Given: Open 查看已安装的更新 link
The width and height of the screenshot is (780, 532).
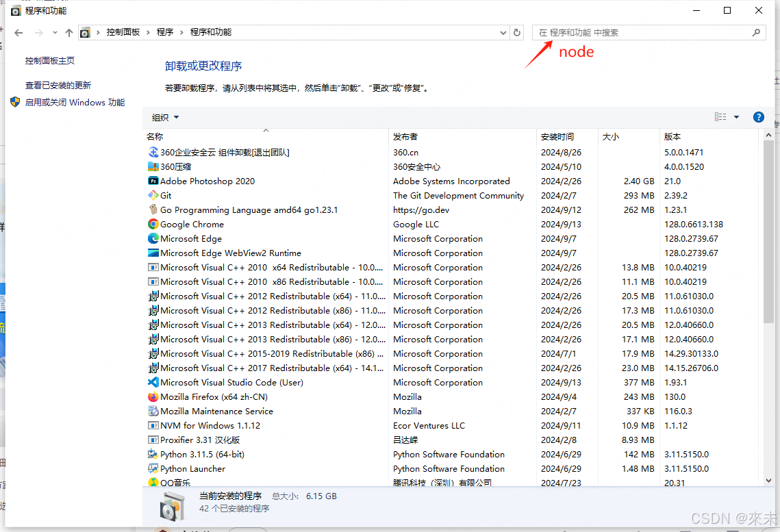Looking at the screenshot, I should (x=58, y=85).
